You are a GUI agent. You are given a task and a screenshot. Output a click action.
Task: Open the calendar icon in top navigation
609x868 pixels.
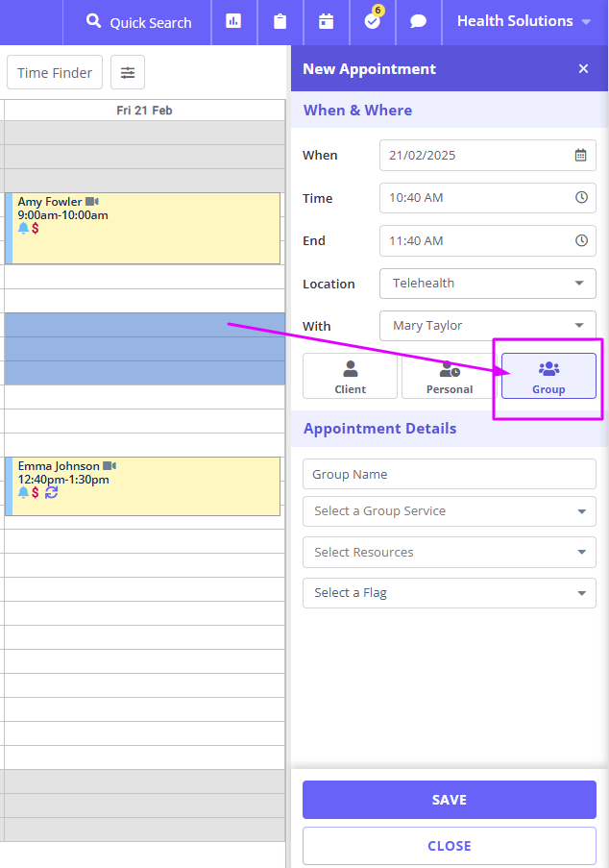point(327,21)
